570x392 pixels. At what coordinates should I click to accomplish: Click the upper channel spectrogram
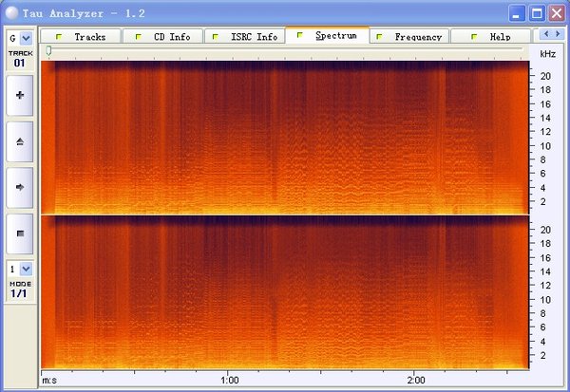[x=285, y=138]
